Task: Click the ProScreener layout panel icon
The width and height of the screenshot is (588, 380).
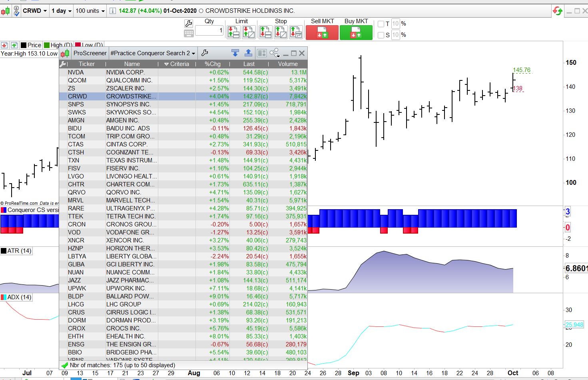Action: tap(262, 53)
